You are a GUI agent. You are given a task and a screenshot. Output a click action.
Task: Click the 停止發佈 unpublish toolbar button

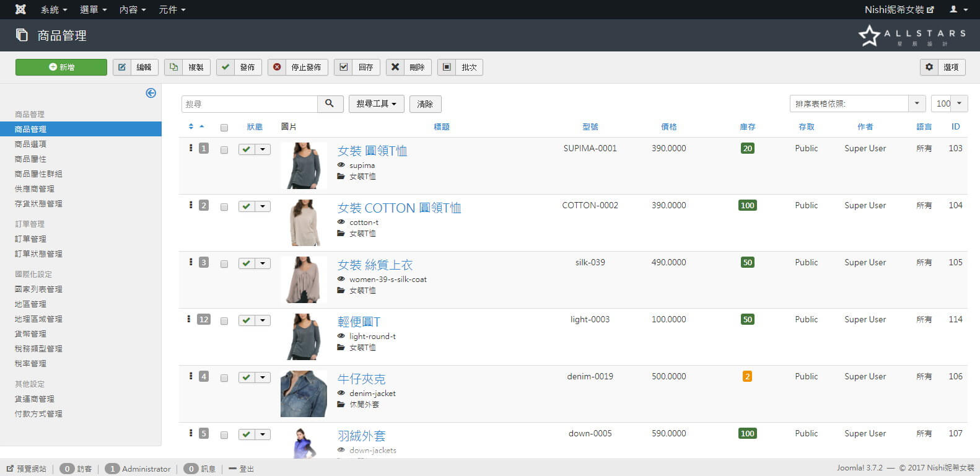tap(298, 67)
